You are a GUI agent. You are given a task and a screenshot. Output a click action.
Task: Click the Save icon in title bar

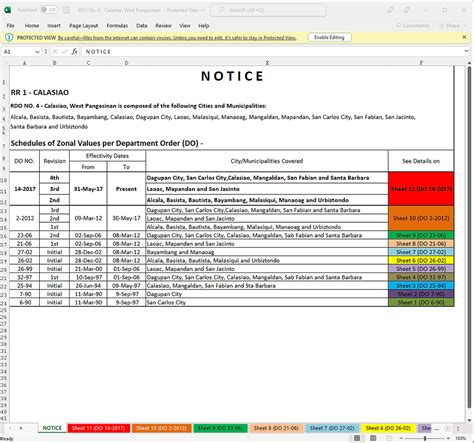(x=66, y=10)
